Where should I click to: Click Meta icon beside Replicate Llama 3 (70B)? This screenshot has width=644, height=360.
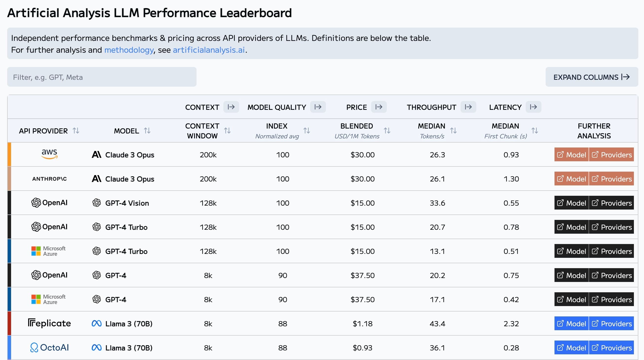(96, 323)
